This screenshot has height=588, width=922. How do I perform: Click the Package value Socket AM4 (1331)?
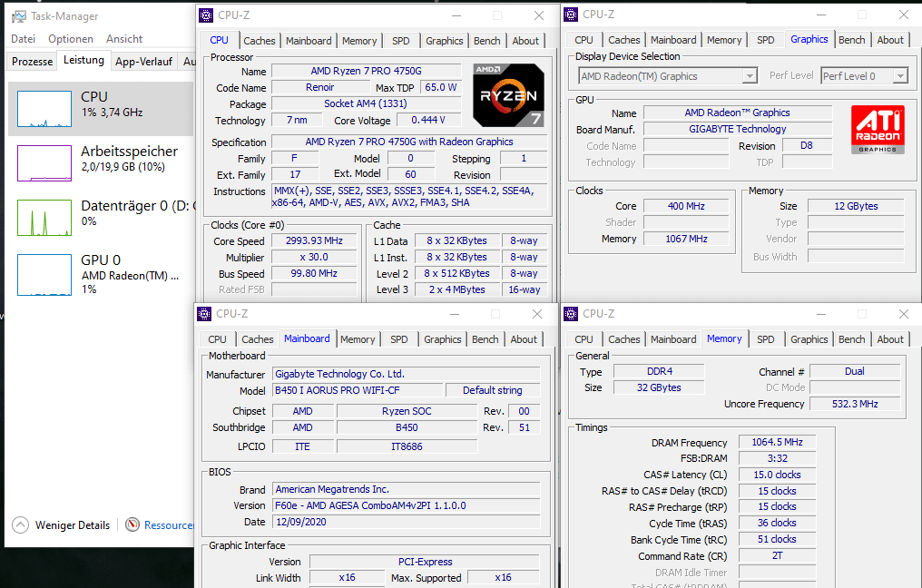click(366, 103)
